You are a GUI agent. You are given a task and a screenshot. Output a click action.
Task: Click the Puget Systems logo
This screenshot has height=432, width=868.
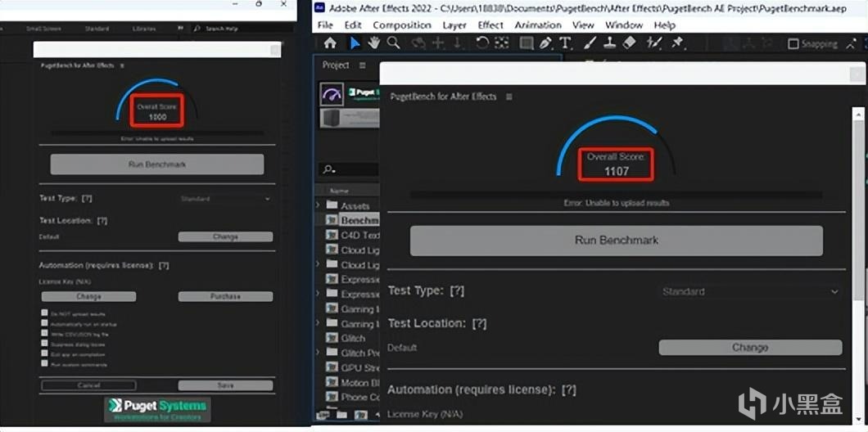[157, 409]
